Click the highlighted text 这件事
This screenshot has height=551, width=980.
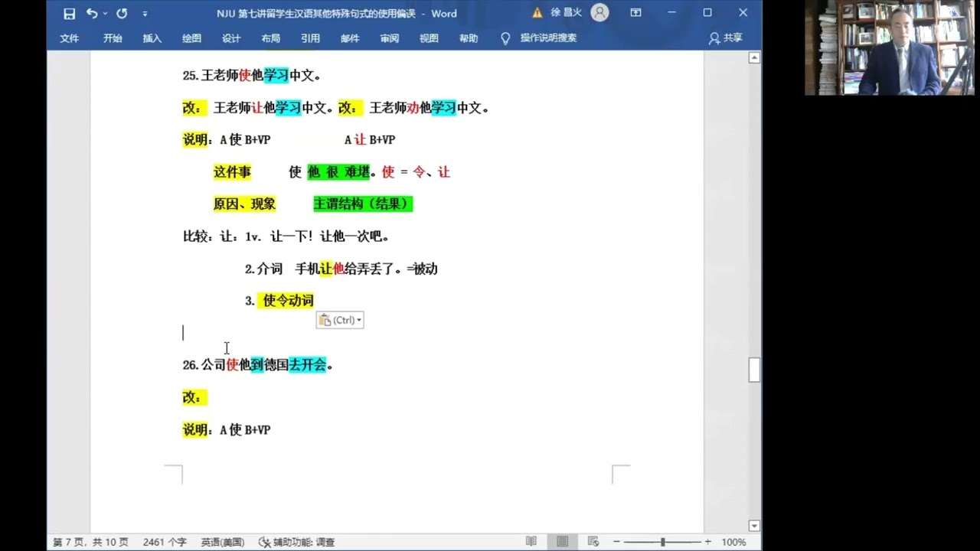(233, 172)
